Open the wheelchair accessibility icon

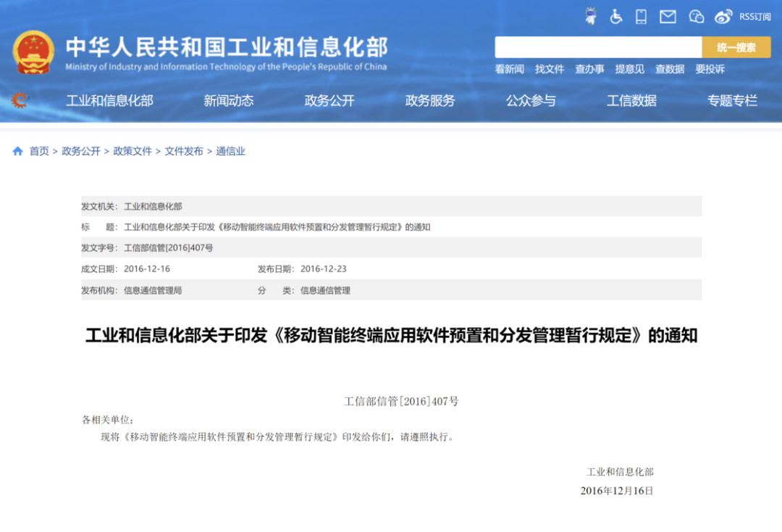[616, 17]
